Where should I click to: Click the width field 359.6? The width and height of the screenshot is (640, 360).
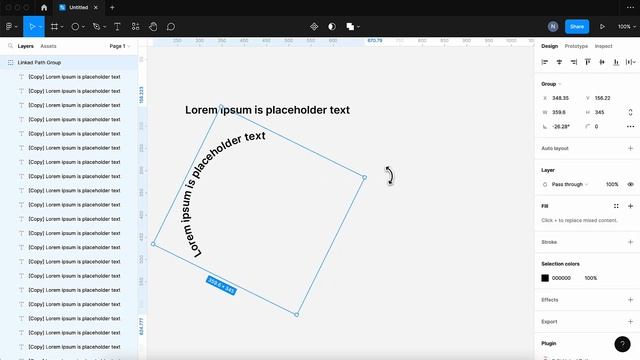(558, 112)
